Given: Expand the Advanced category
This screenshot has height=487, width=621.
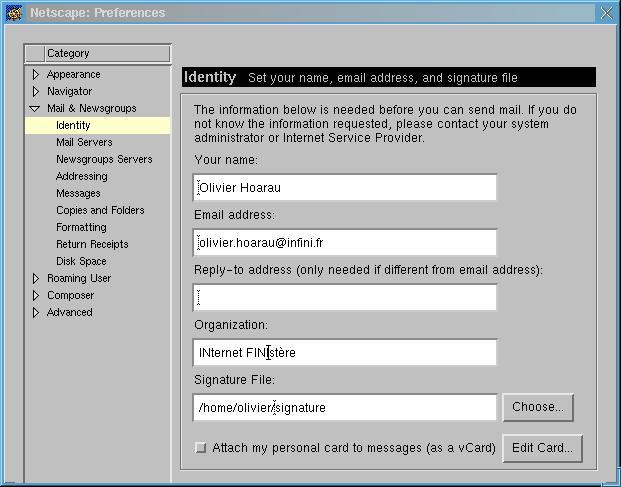Looking at the screenshot, I should (35, 312).
